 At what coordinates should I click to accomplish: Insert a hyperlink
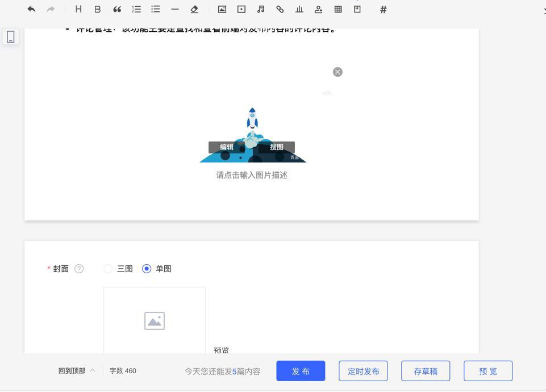[280, 10]
